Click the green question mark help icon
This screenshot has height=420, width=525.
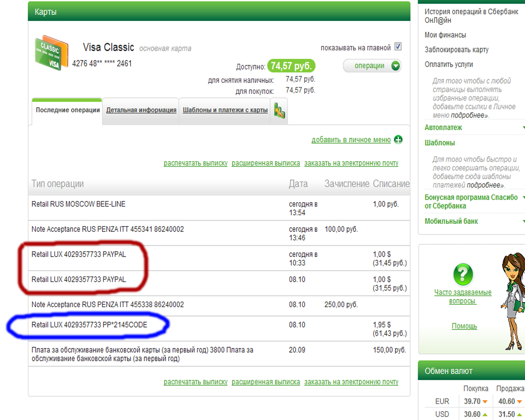(x=463, y=274)
